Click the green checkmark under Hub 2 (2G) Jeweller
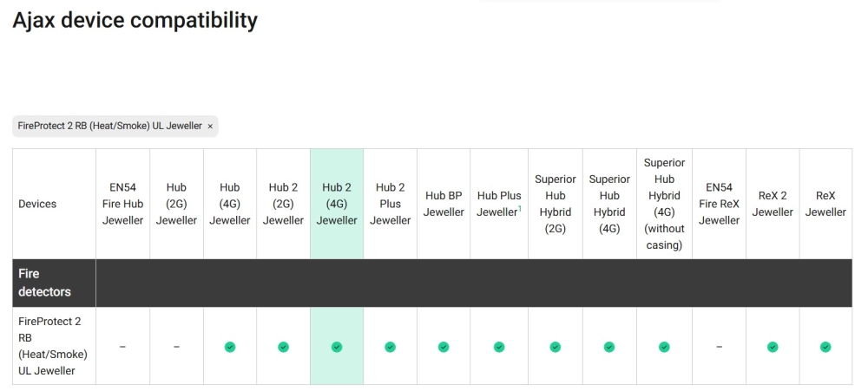The image size is (868, 391). pos(284,347)
